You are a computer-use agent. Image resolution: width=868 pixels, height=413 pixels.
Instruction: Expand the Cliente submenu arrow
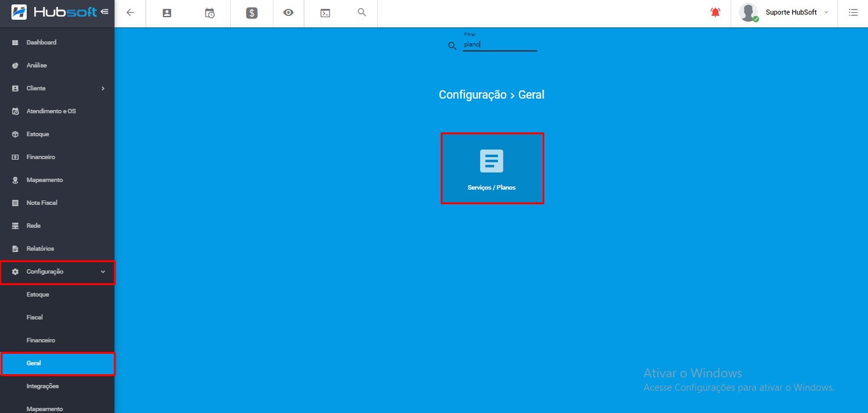tap(103, 88)
